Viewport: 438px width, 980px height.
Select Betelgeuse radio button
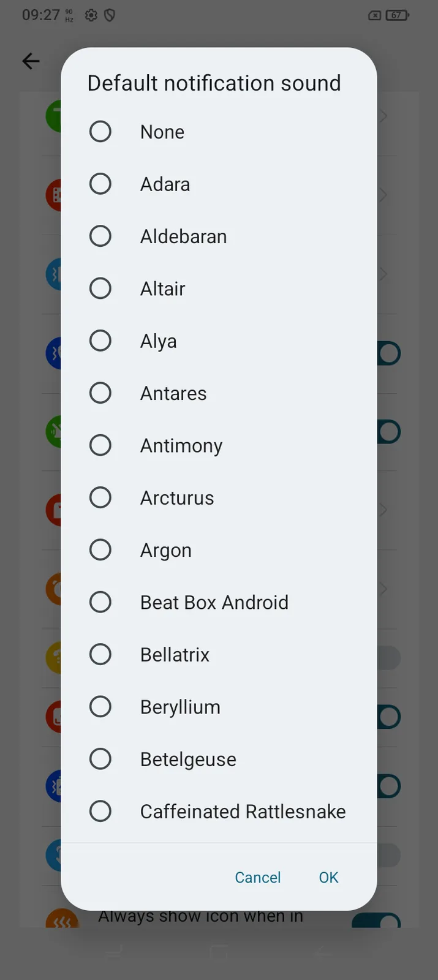(x=100, y=759)
